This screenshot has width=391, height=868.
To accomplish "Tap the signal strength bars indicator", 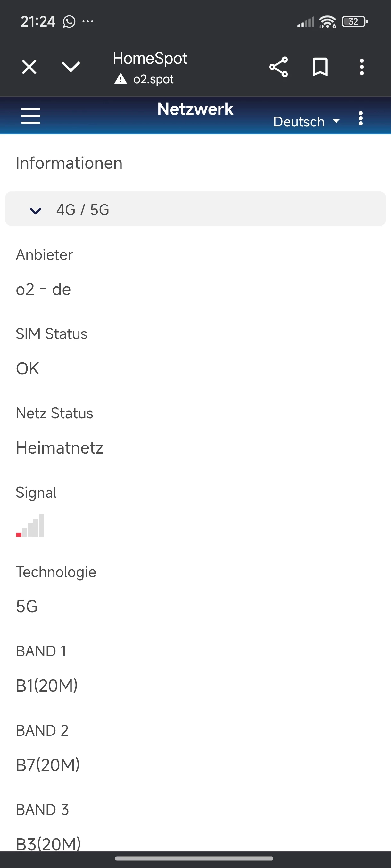I will [30, 526].
